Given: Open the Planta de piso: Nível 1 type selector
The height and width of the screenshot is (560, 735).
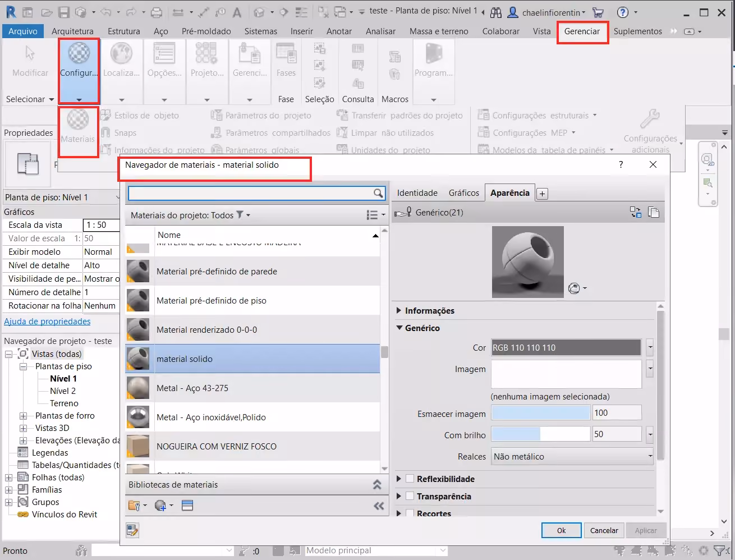Looking at the screenshot, I should [62, 198].
